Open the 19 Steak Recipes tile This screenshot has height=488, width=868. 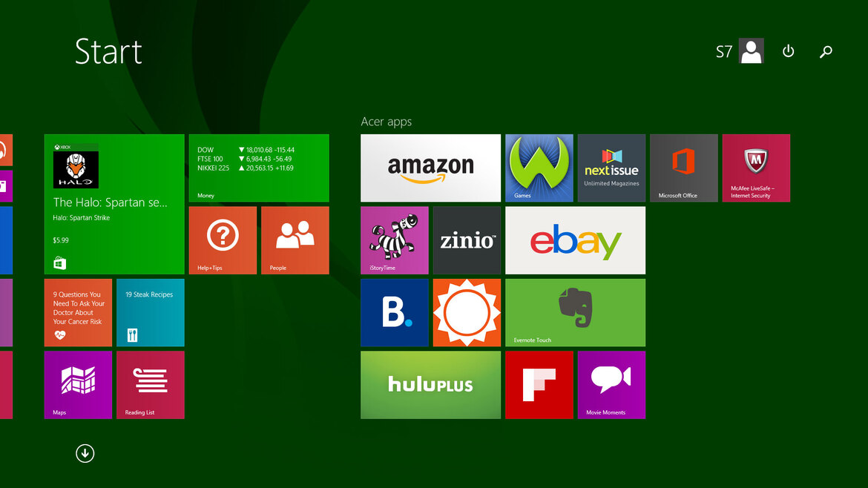coord(151,313)
